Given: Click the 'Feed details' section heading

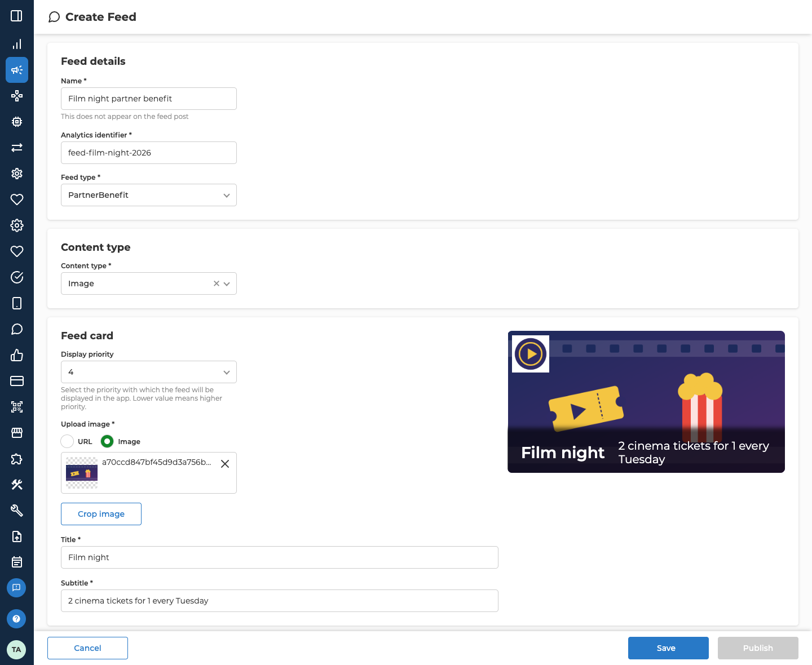Looking at the screenshot, I should [93, 61].
